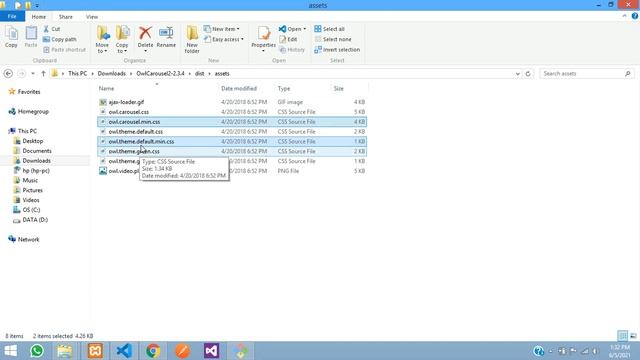Image resolution: width=640 pixels, height=360 pixels.
Task: Open DATA (D:) drive in navigation pane
Action: [35, 220]
